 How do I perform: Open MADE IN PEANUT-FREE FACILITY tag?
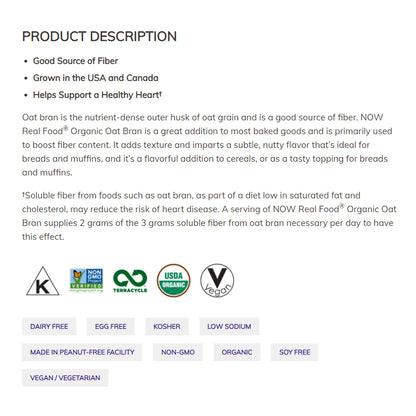pos(82,352)
